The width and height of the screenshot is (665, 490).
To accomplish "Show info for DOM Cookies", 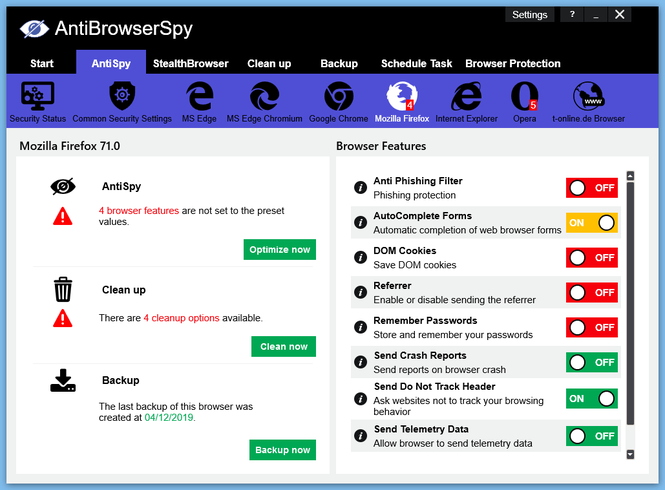I will (360, 257).
